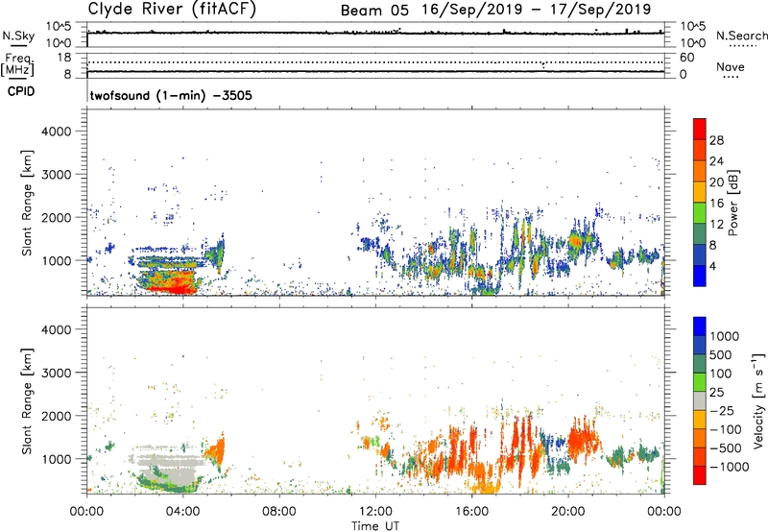Pick the yellow-orange segment of the power colorbar
The height and width of the screenshot is (532, 768).
[700, 192]
